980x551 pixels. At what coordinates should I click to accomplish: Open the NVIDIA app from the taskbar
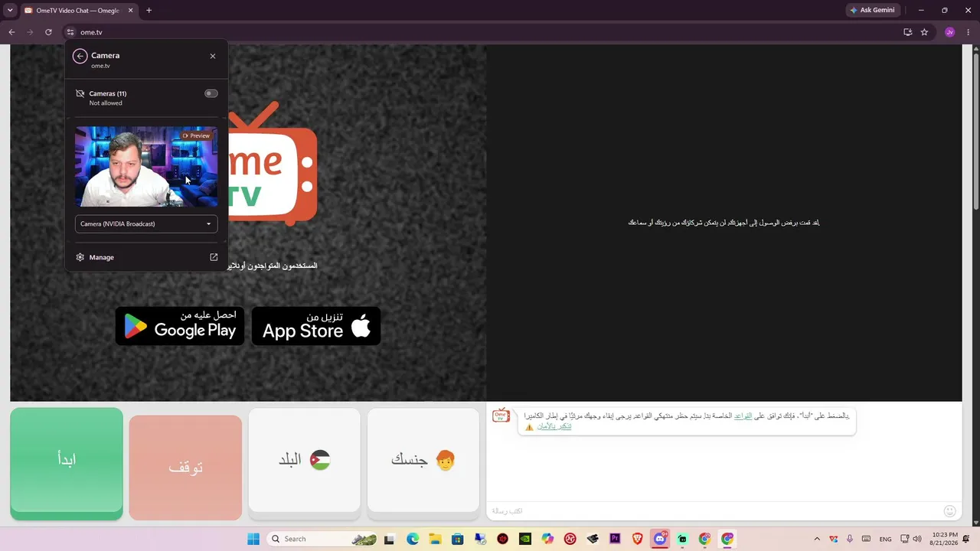tap(525, 539)
